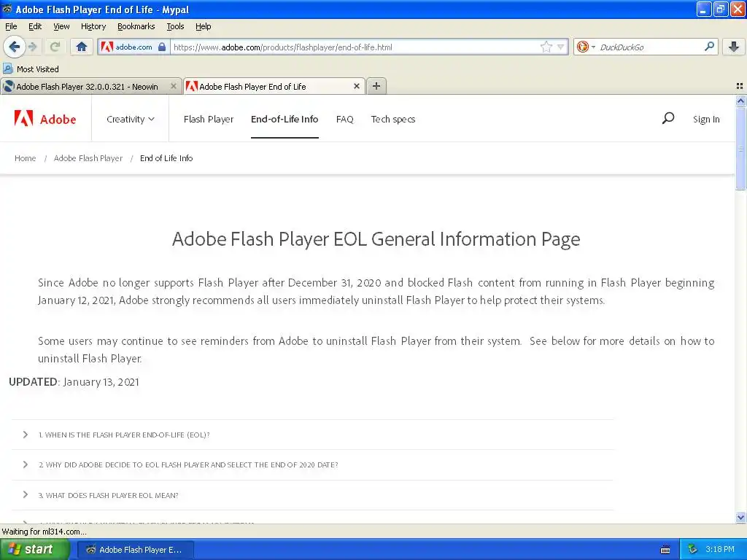
Task: Open the File menu
Action: click(11, 26)
